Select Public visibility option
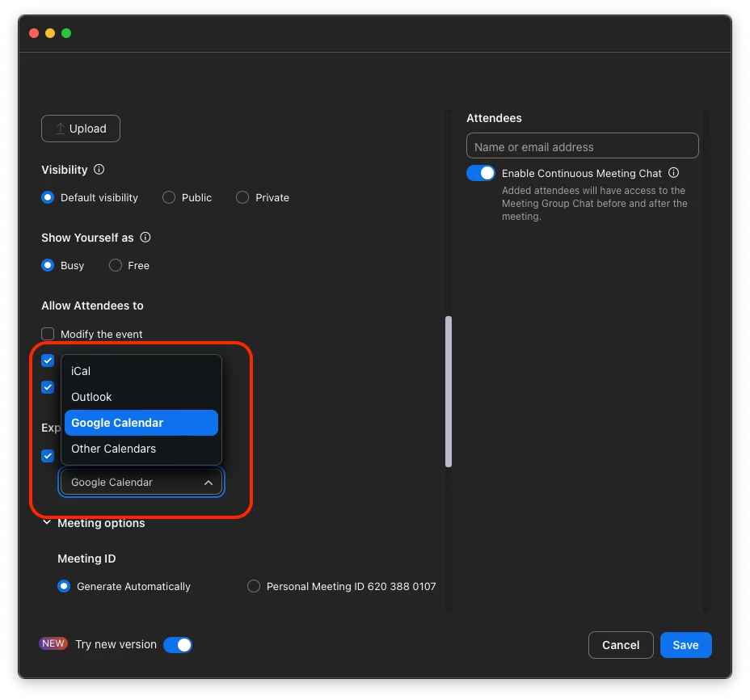 click(x=169, y=197)
